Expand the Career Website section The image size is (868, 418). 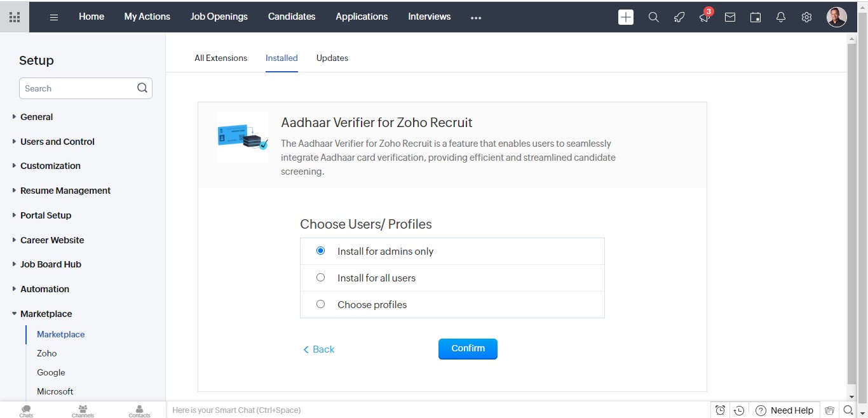click(x=51, y=240)
